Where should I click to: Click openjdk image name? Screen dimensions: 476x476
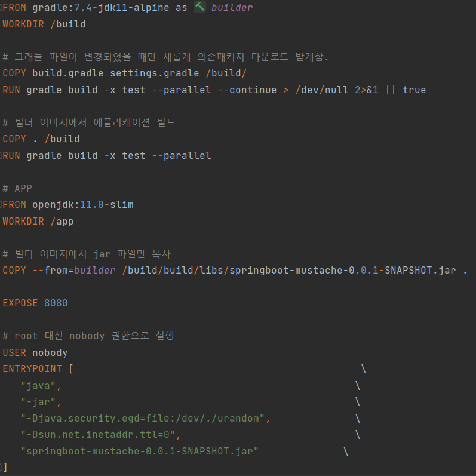click(53, 205)
